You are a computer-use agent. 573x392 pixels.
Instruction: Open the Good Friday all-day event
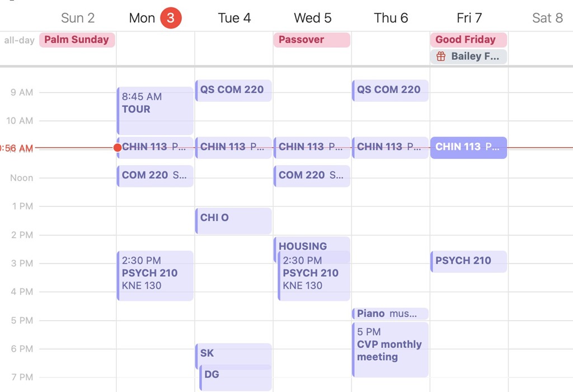pyautogui.click(x=468, y=40)
